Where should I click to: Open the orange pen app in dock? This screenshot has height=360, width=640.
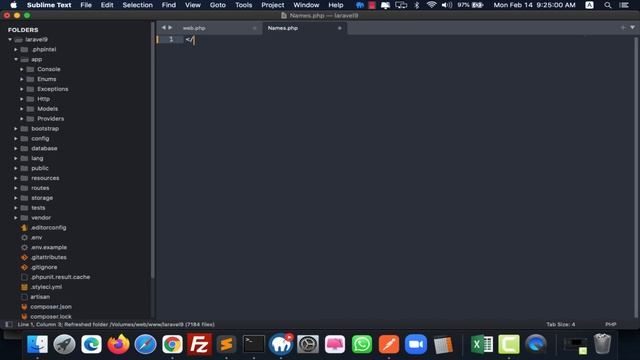[389, 344]
